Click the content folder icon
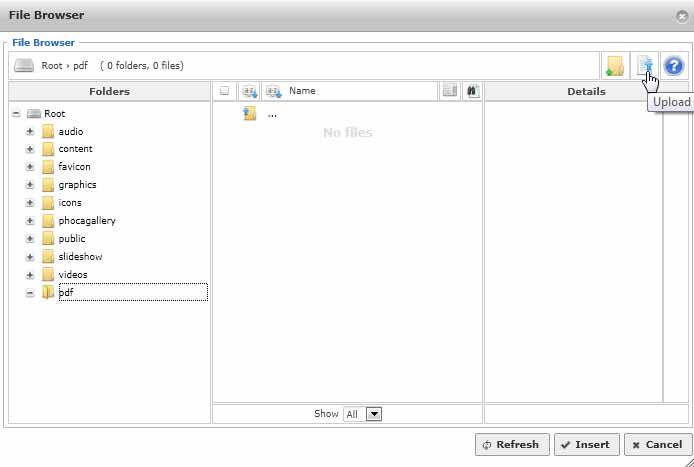Viewport: 694px width, 467px height. tap(48, 149)
